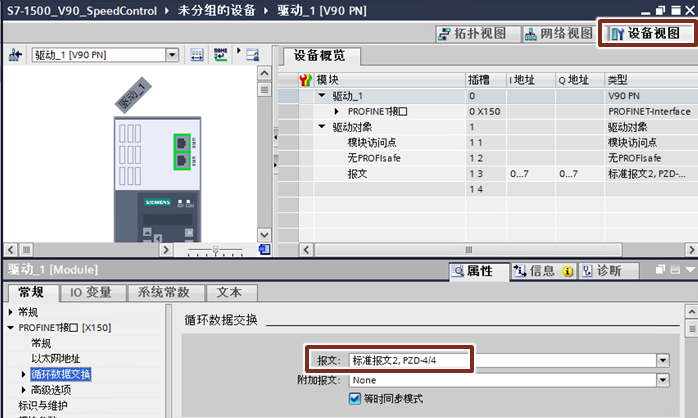
Task: Click the zoom/page view icon in device toolbar
Action: click(x=253, y=55)
